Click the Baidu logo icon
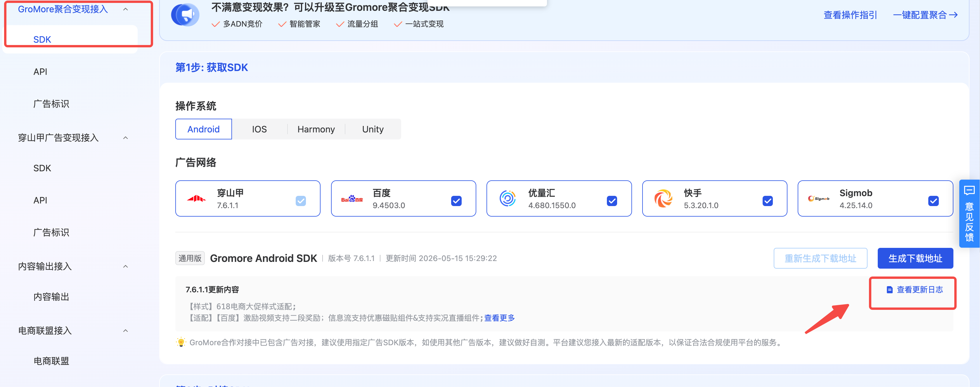Image resolution: width=980 pixels, height=387 pixels. pos(352,199)
